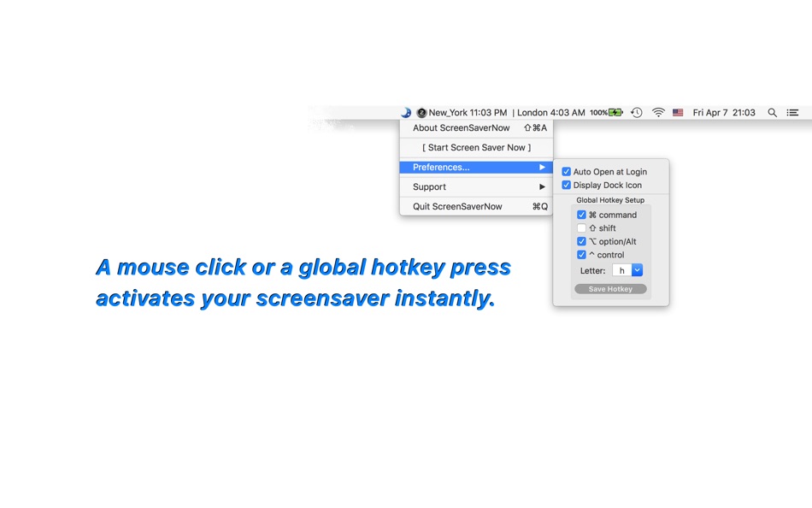The height and width of the screenshot is (508, 812).
Task: Toggle the Display Dock Icon checkbox
Action: click(567, 185)
